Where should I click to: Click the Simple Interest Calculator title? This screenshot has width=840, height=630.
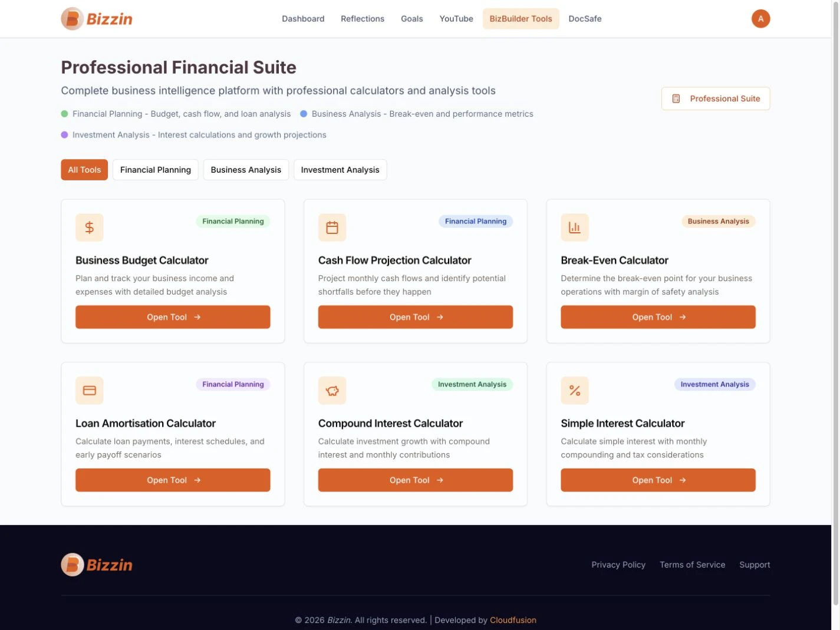(622, 423)
